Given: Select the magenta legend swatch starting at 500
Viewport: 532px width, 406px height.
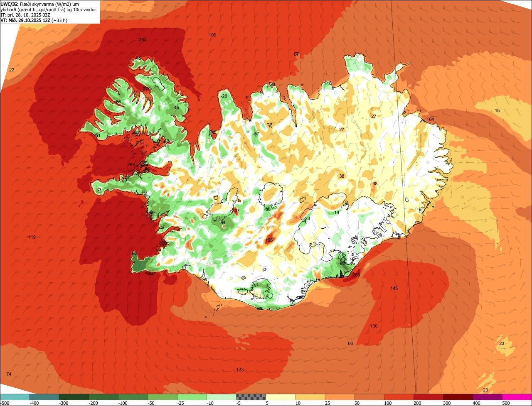Looking at the screenshot, I should 517,397.
